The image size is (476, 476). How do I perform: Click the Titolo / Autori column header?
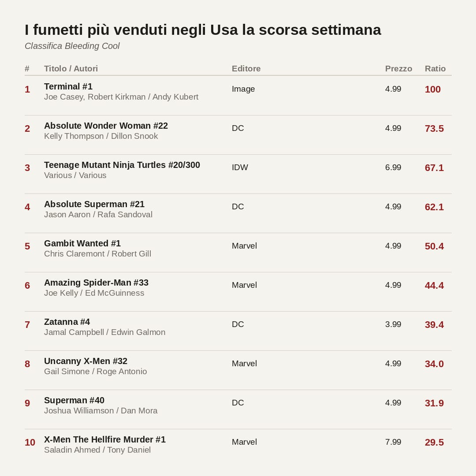tap(71, 69)
